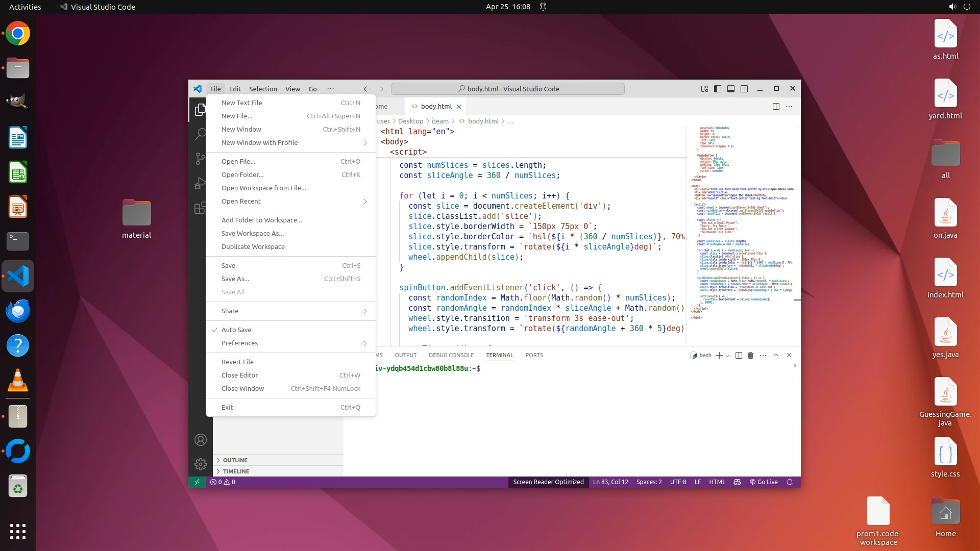Click the HTML language mode indicator
Viewport: 980px width, 551px height.
[717, 482]
